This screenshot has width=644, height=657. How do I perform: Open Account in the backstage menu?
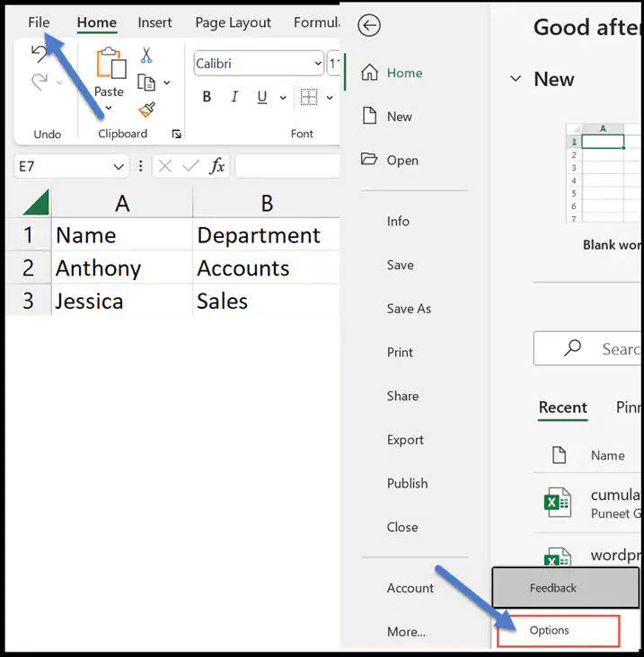(x=410, y=588)
